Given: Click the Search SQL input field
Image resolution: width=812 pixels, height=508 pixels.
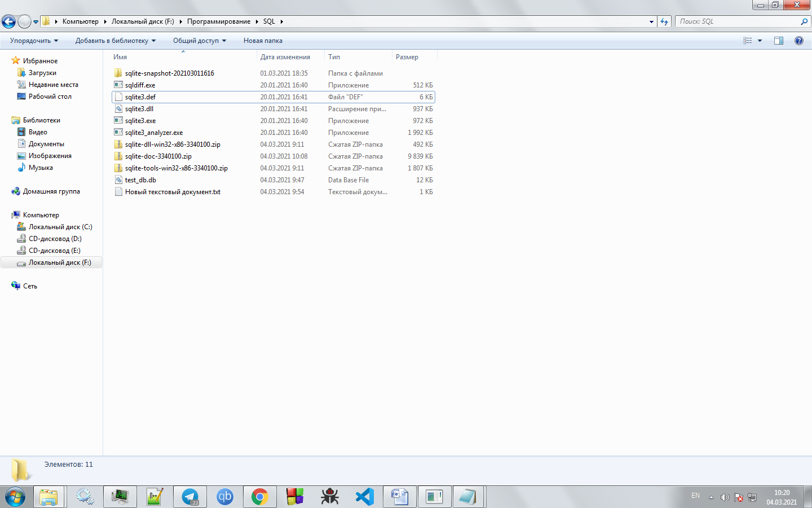Looking at the screenshot, I should tap(743, 21).
